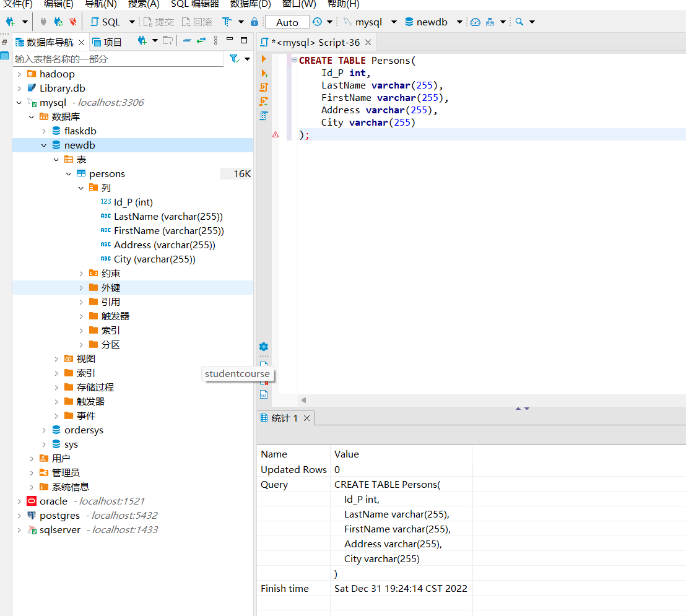Click new connection icon in navigator panel
Screen dimensions: 686x616
click(142, 41)
